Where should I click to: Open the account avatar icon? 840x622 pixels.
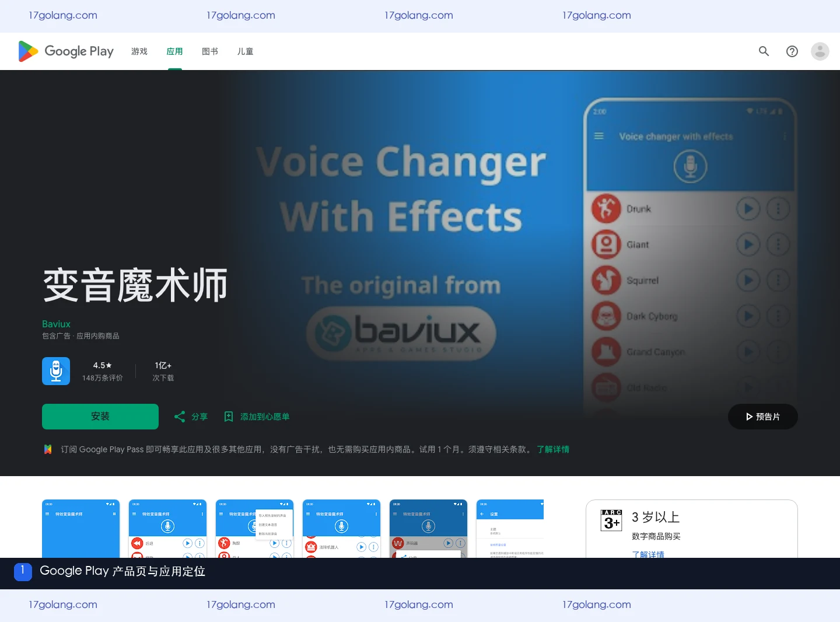[820, 51]
